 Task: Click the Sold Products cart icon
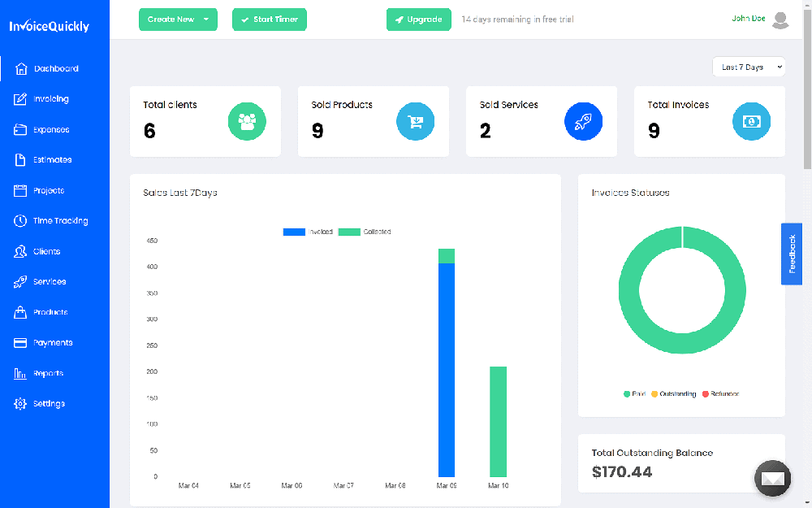[x=415, y=121]
